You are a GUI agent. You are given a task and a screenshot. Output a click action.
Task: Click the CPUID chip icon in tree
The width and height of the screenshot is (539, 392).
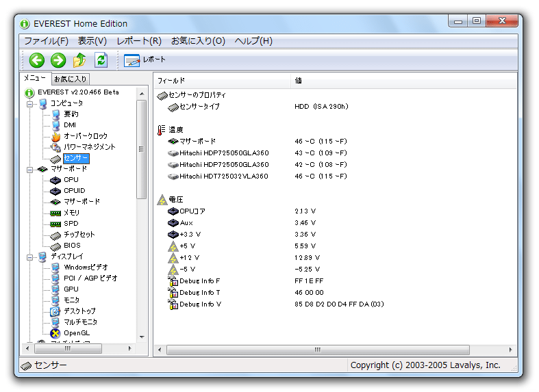(55, 191)
